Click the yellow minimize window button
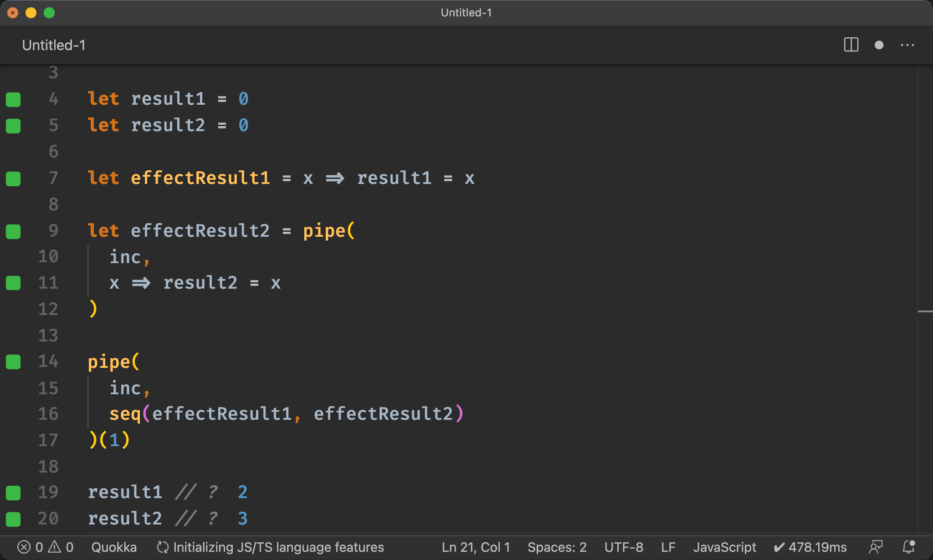Image resolution: width=933 pixels, height=560 pixels. click(31, 13)
